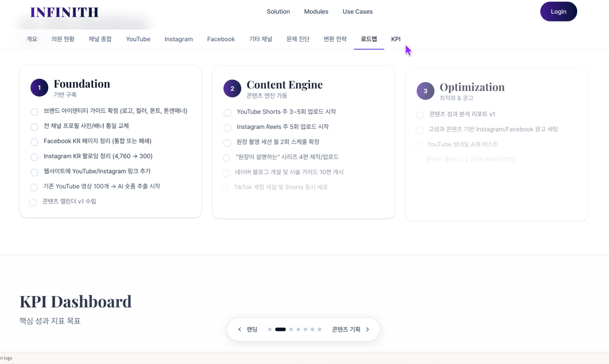Open the Use Cases nav menu
609x364 pixels.
click(x=357, y=12)
